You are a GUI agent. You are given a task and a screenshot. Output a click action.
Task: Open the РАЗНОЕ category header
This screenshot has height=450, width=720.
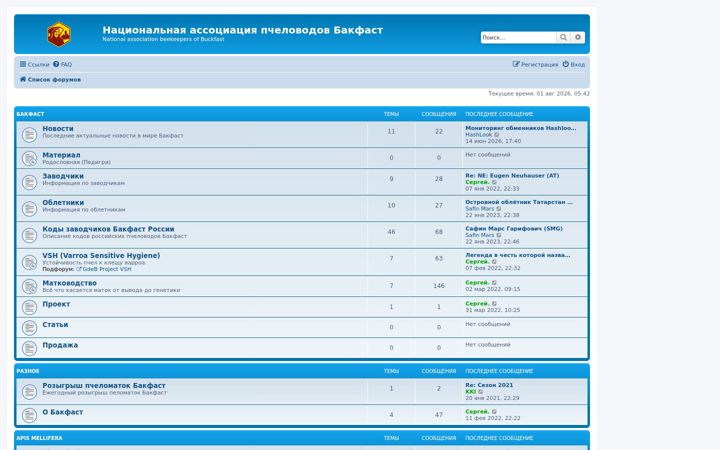tap(28, 371)
